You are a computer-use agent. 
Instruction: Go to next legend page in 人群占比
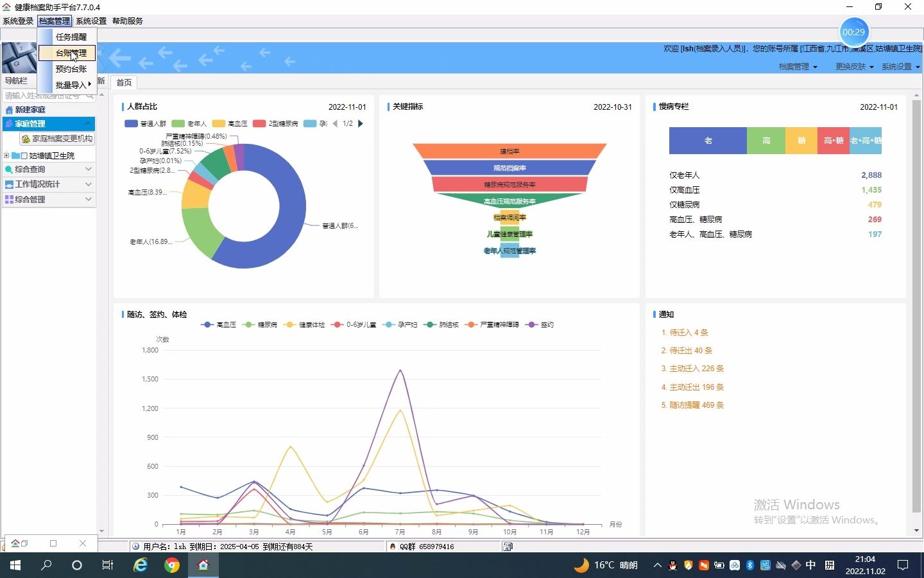pyautogui.click(x=361, y=123)
